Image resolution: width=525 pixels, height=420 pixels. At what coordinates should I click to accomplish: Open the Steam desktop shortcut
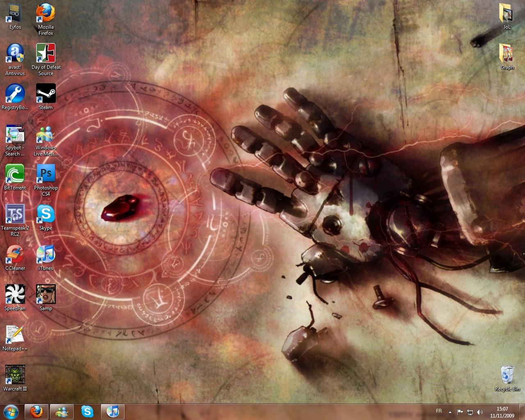point(46,97)
